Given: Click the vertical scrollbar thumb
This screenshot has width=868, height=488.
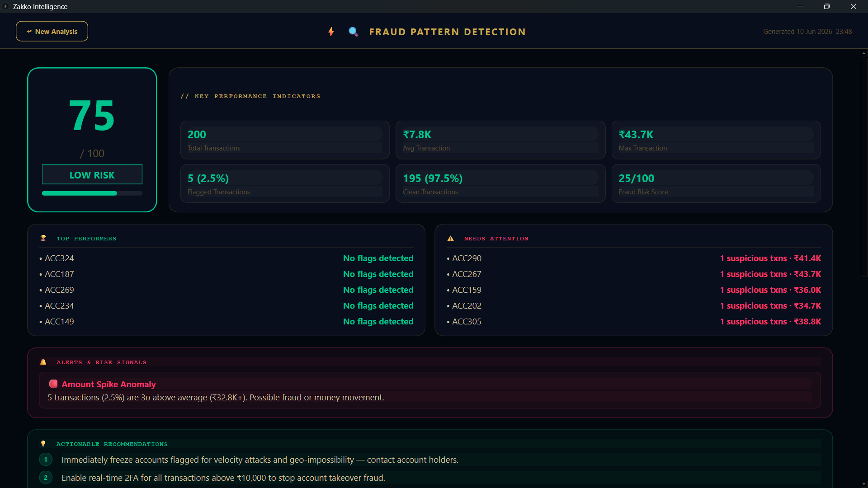Looking at the screenshot, I should click(864, 167).
